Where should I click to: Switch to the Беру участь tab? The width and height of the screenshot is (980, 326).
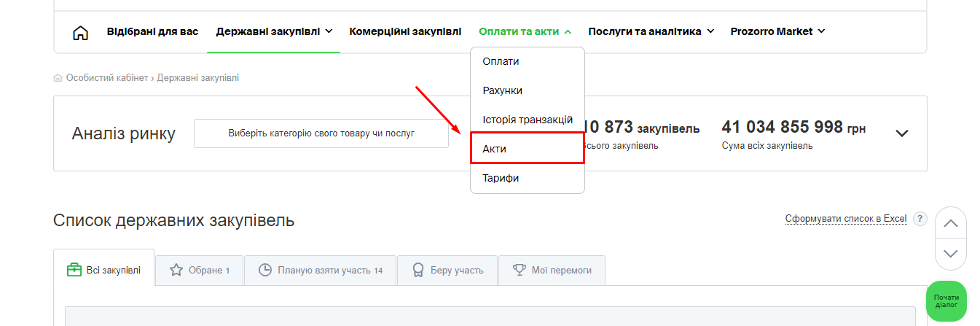[446, 270]
